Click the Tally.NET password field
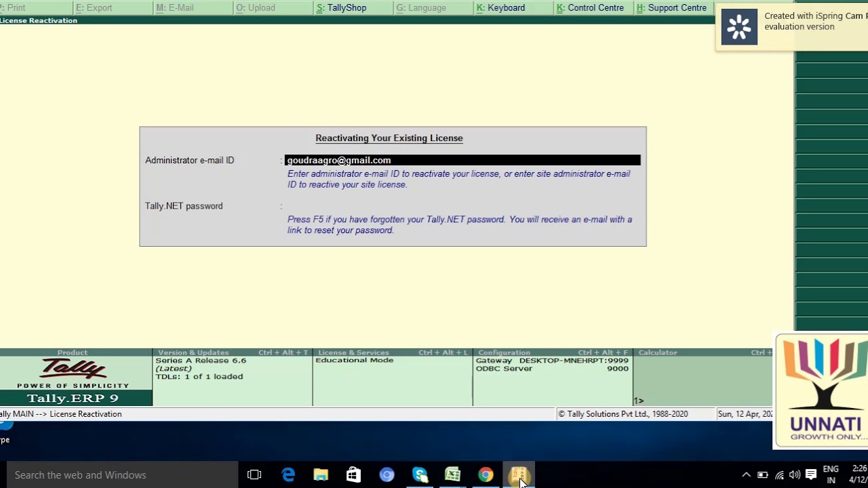 462,206
